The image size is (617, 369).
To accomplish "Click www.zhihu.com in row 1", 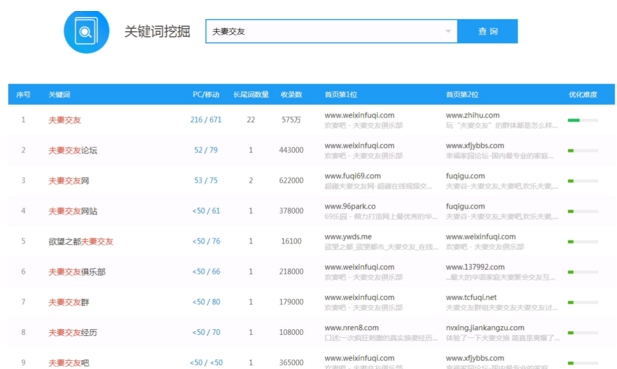I will [x=473, y=115].
